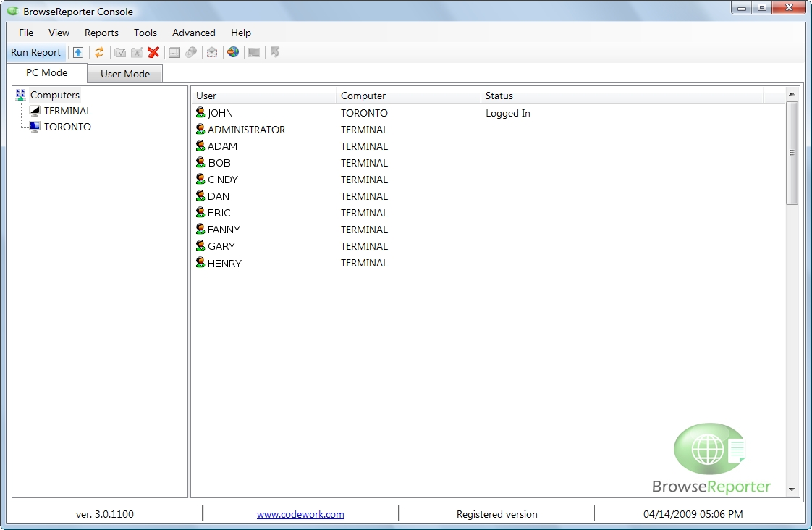Open the File menu
Viewport: 812px width, 530px height.
pyautogui.click(x=26, y=33)
